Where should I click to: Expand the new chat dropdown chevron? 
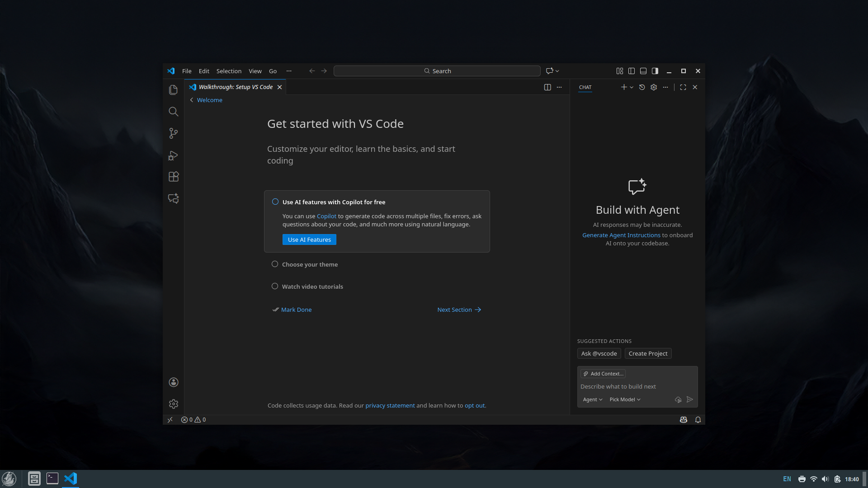(631, 87)
